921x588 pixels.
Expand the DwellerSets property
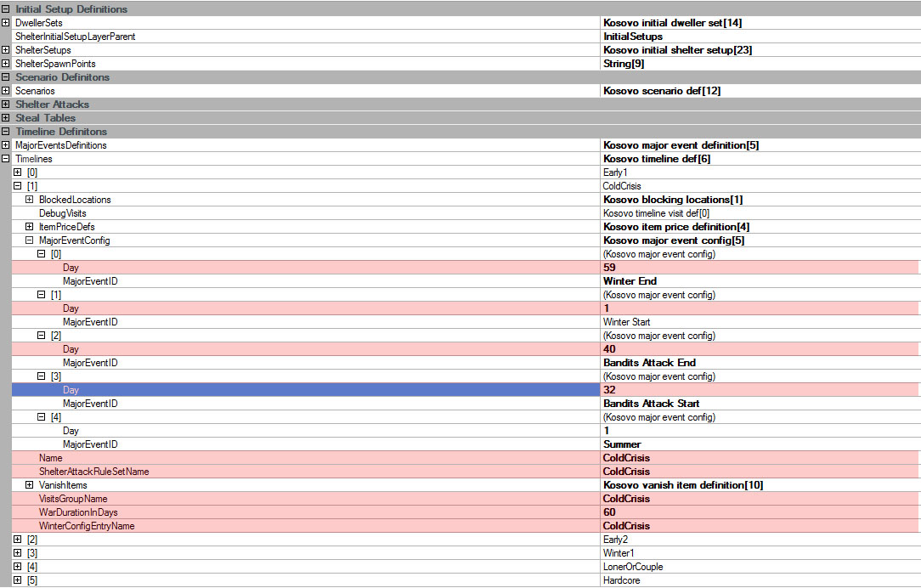coord(5,22)
